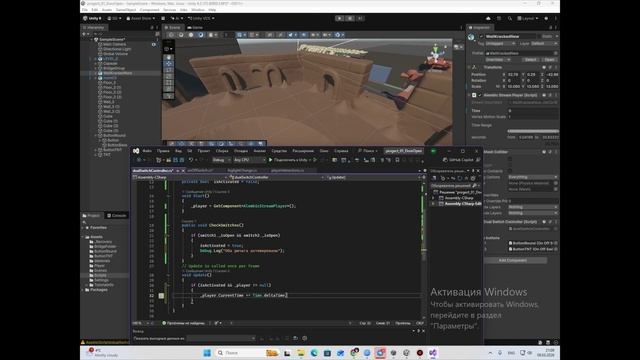
Task: Open Unity cloud services icon
Action: coord(488,18)
